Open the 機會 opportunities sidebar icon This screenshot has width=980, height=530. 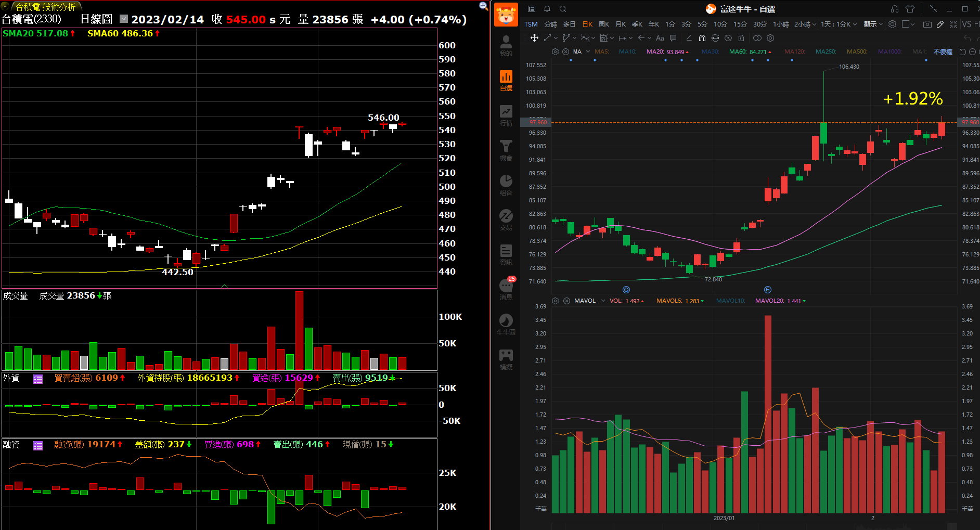pyautogui.click(x=506, y=150)
